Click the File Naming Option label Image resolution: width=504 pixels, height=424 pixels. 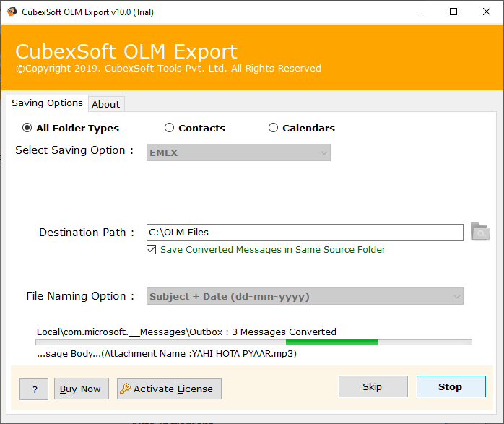coord(80,296)
